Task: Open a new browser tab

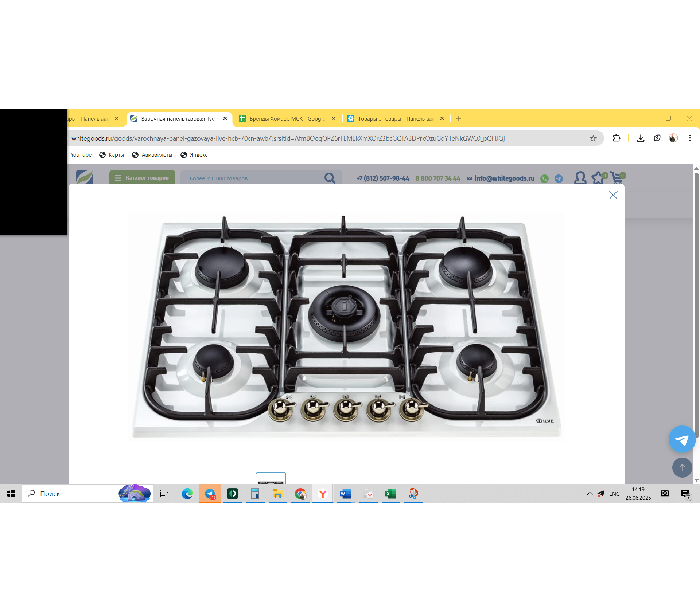Action: click(459, 119)
